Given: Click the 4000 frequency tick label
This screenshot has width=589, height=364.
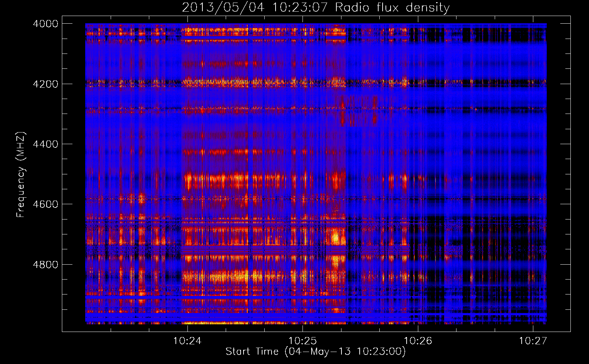Looking at the screenshot, I should pyautogui.click(x=46, y=24).
